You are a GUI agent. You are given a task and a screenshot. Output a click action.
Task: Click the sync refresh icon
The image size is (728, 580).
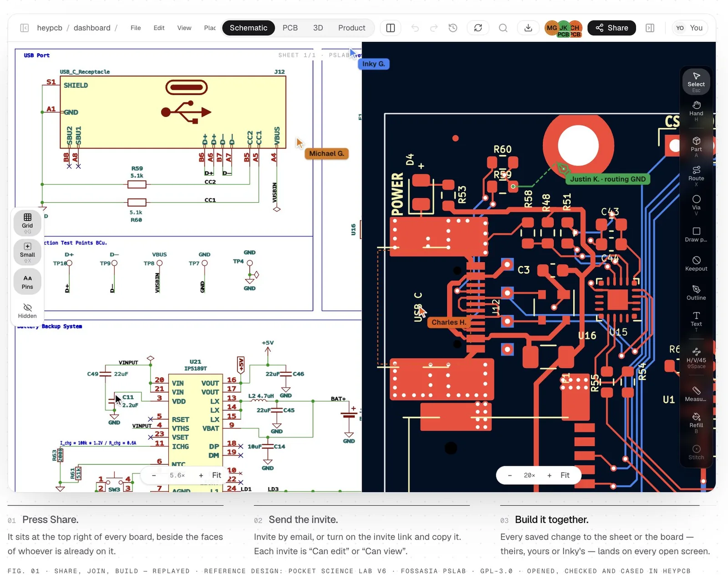pyautogui.click(x=478, y=28)
